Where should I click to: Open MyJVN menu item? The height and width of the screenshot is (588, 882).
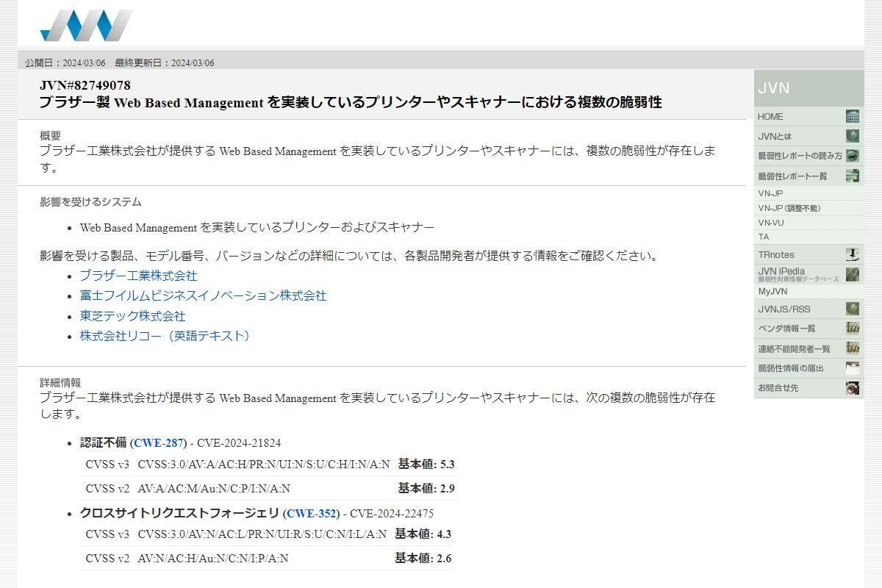[808, 291]
